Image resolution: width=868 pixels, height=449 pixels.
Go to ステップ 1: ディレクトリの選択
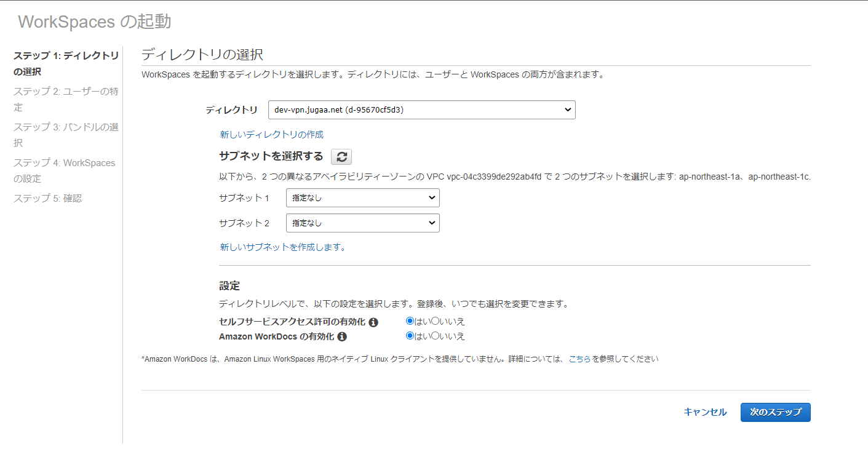coord(66,63)
